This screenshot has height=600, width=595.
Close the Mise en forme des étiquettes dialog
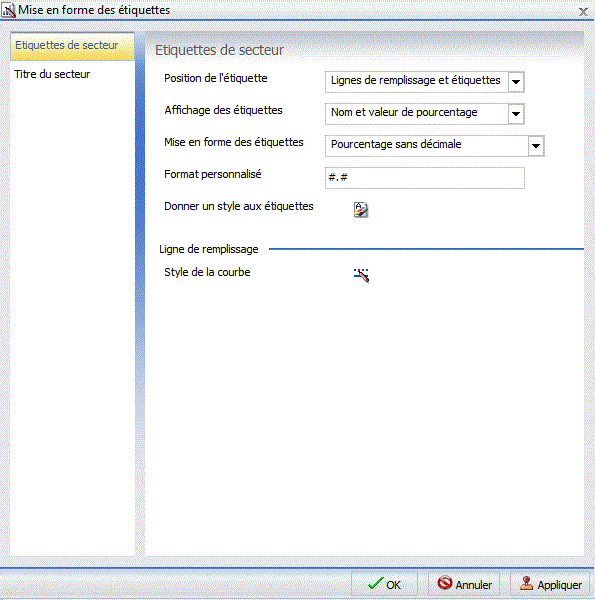pyautogui.click(x=583, y=12)
